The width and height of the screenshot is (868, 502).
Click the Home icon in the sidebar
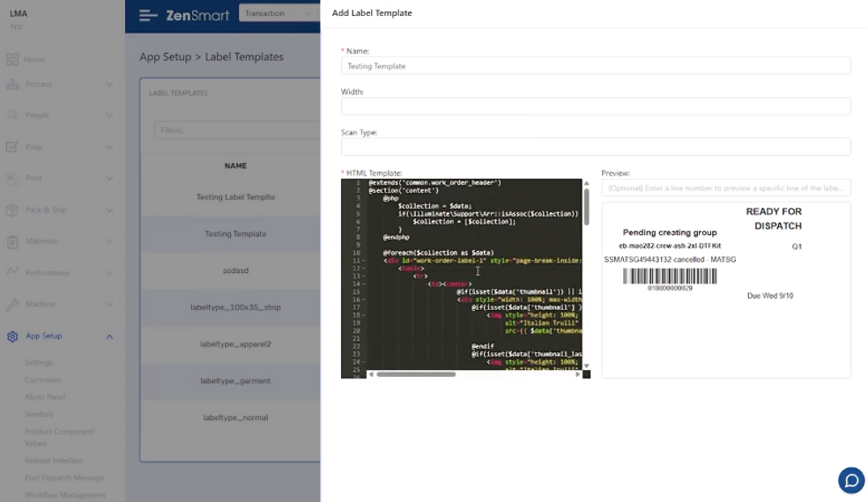[x=12, y=59]
